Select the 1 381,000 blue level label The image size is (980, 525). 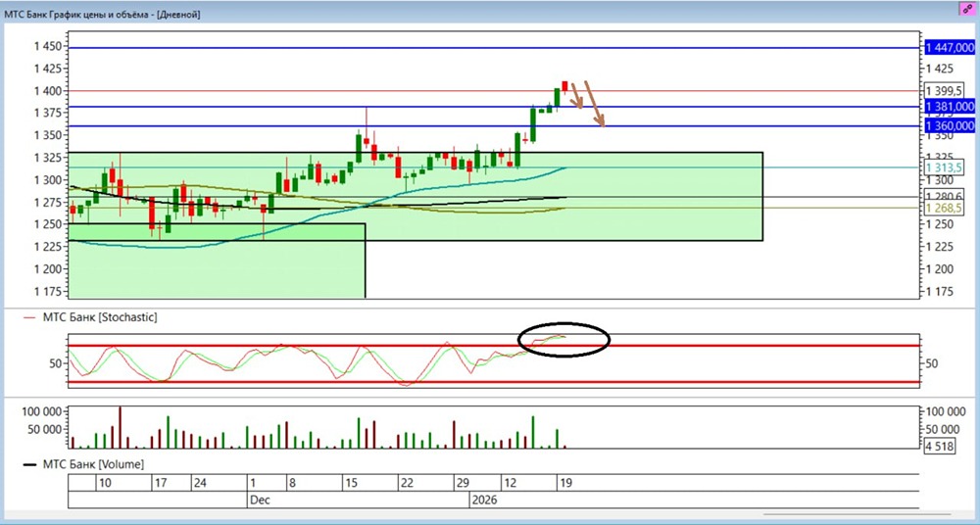[x=950, y=107]
